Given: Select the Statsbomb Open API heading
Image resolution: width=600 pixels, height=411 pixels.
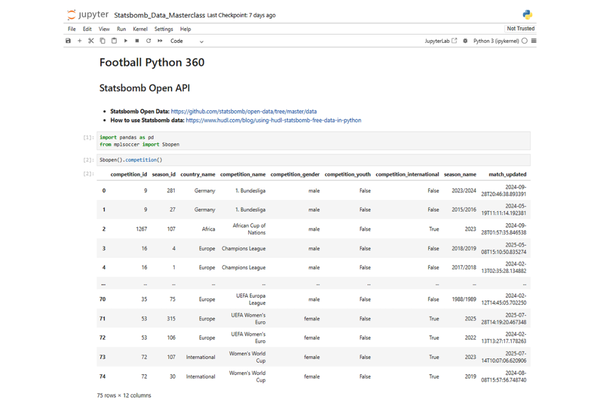Looking at the screenshot, I should pos(145,88).
